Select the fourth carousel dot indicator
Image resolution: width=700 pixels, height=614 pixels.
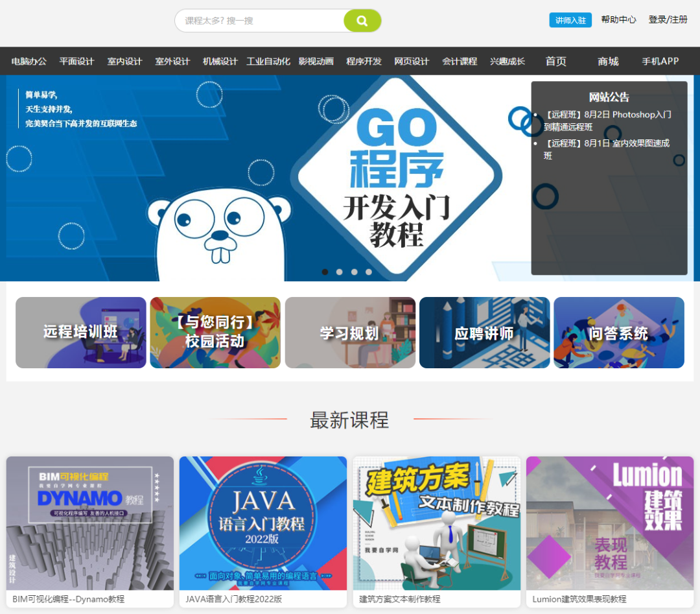point(369,272)
